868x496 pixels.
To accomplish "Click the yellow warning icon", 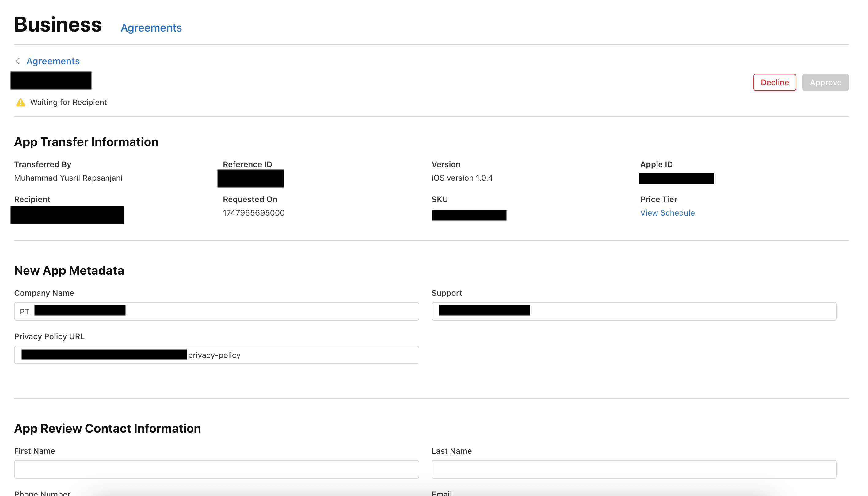I will pos(21,102).
